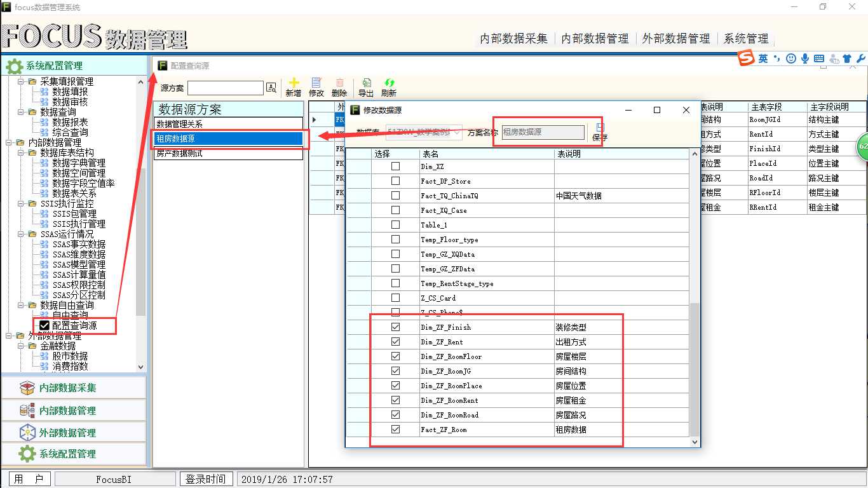Screen dimensions: 868x488
Task: Select 房产数据测试 in the 数据源方案 list
Action: (228, 153)
